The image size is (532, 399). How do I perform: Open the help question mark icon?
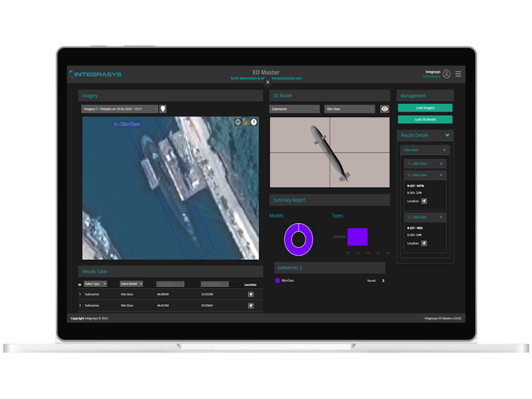coord(254,122)
